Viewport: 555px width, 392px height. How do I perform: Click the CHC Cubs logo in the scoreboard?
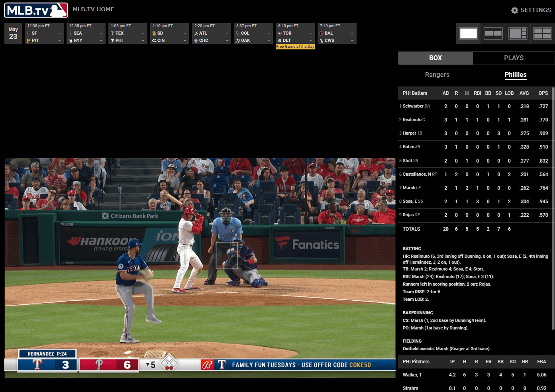[196, 41]
